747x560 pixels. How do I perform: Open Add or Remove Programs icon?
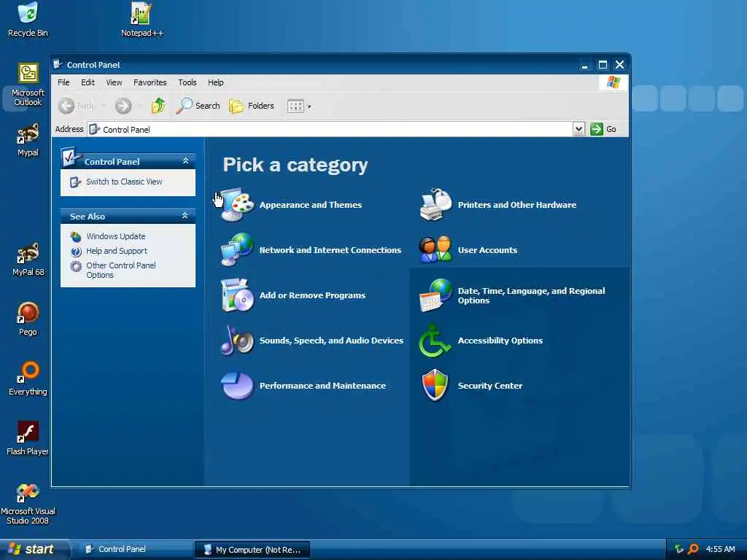(x=237, y=295)
